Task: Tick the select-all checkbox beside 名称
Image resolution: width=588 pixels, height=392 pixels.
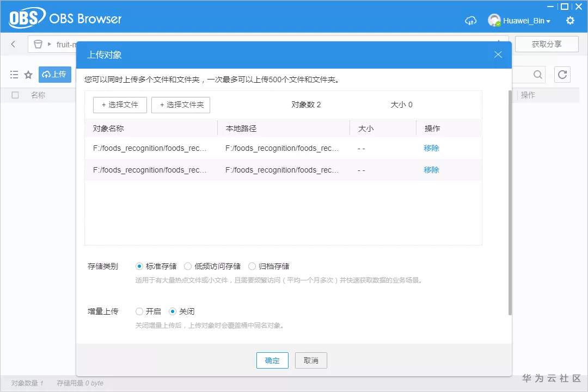Action: (15, 95)
